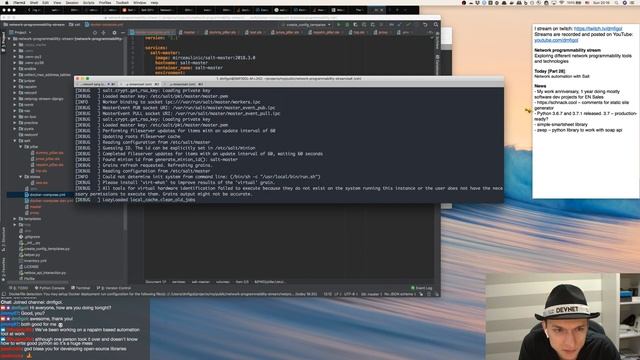The height and width of the screenshot is (360, 640).
Task: Open the youtube.com/dmfigol link in notes
Action: tap(556, 40)
